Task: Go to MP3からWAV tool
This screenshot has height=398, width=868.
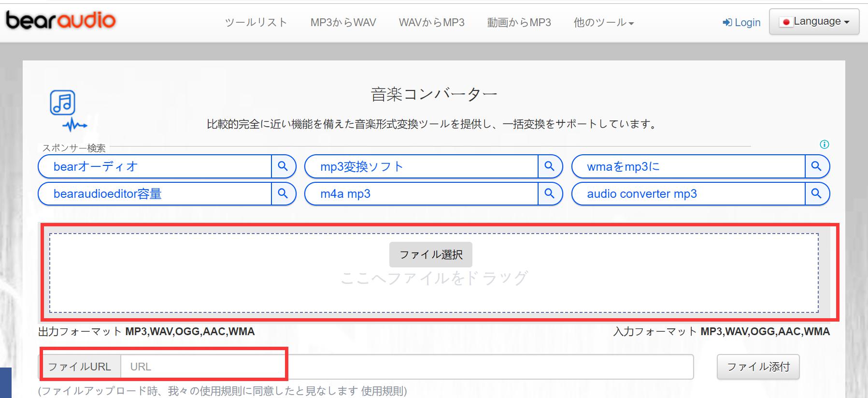Action: point(343,22)
